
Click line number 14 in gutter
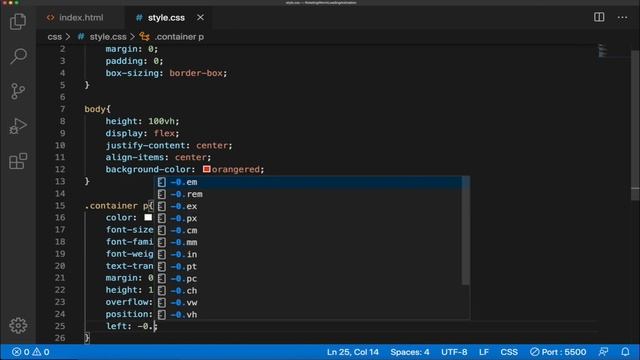point(60,193)
